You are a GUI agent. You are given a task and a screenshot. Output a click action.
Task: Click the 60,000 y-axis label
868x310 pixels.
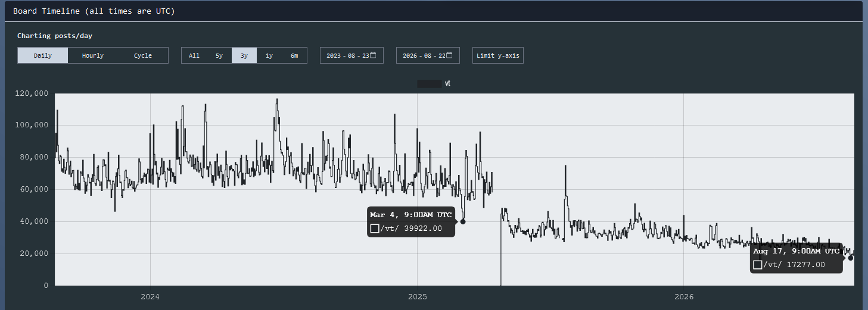point(35,189)
